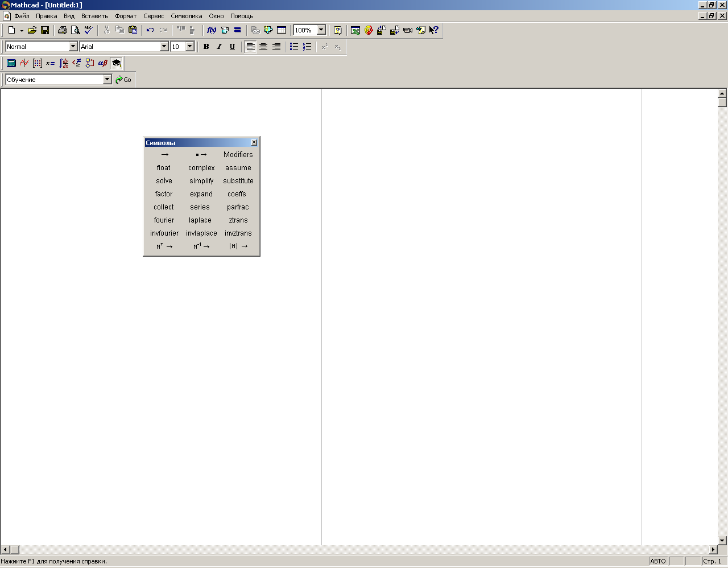This screenshot has height=568, width=728.
Task: Click the Calculate equals icon
Action: click(x=238, y=30)
